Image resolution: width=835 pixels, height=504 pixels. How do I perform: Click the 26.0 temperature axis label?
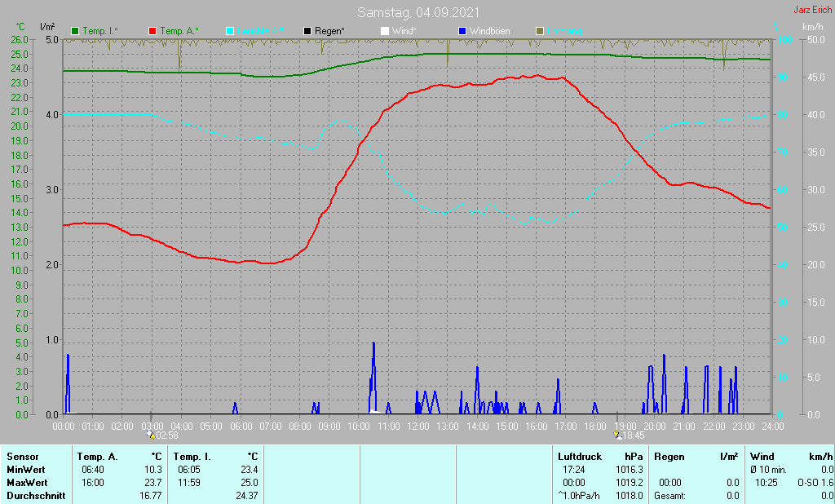point(20,40)
